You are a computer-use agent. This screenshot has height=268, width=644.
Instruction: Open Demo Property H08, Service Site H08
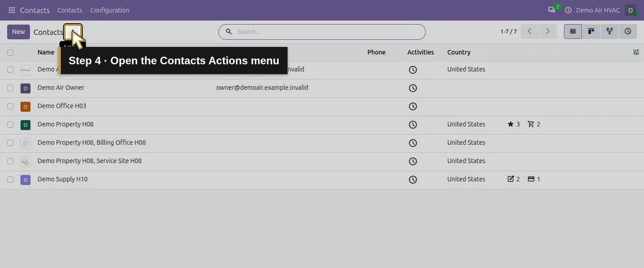point(89,161)
